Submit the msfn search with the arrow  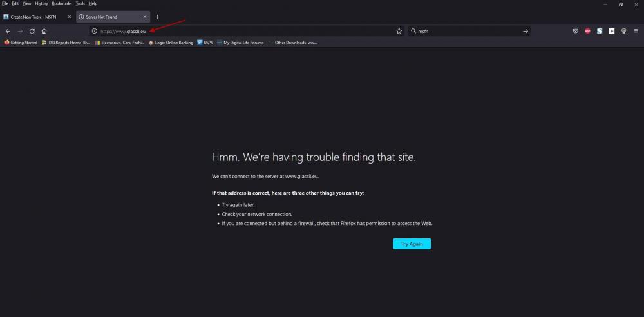point(526,31)
